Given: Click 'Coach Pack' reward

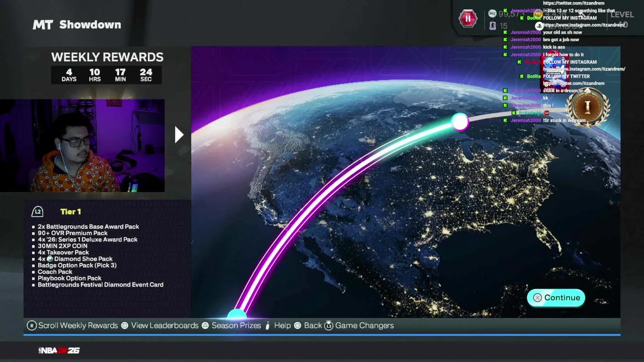Looking at the screenshot, I should tap(55, 272).
